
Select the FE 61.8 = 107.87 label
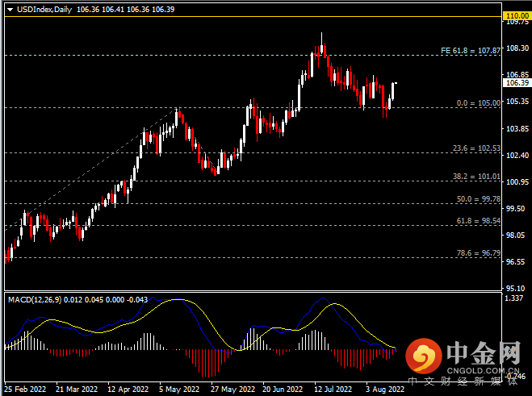tap(471, 51)
